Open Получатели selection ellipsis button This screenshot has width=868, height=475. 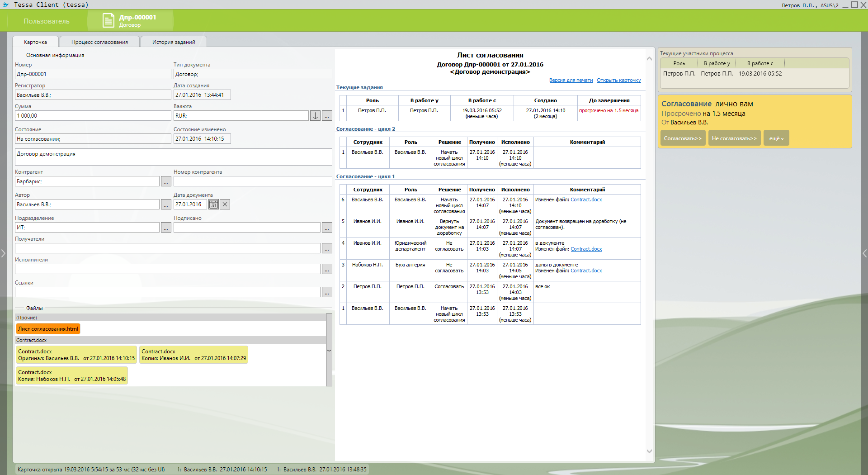327,248
